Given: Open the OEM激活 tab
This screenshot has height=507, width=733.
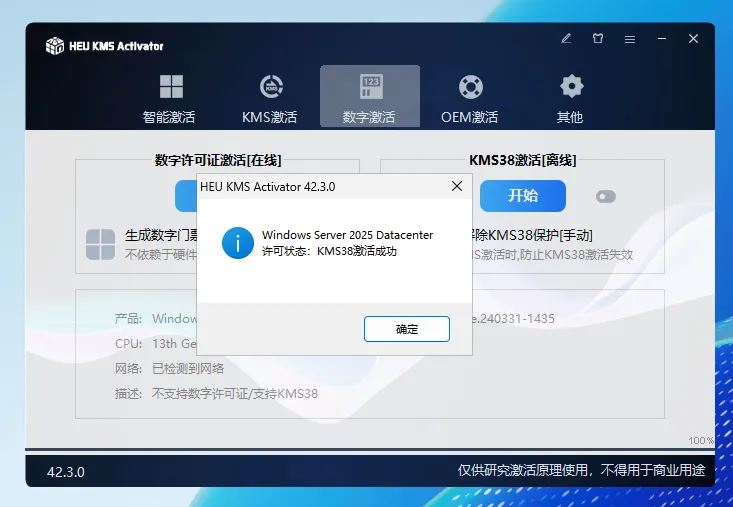Looking at the screenshot, I should (x=469, y=98).
